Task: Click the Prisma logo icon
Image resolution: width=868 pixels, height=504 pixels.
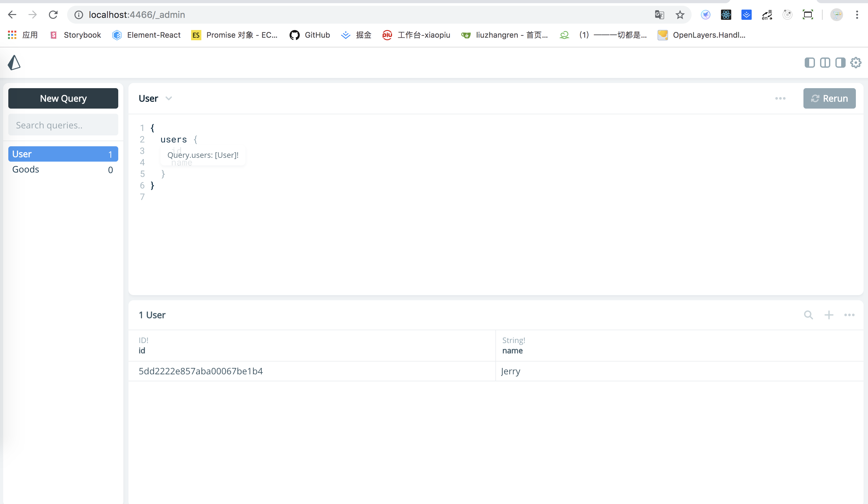Action: click(14, 63)
